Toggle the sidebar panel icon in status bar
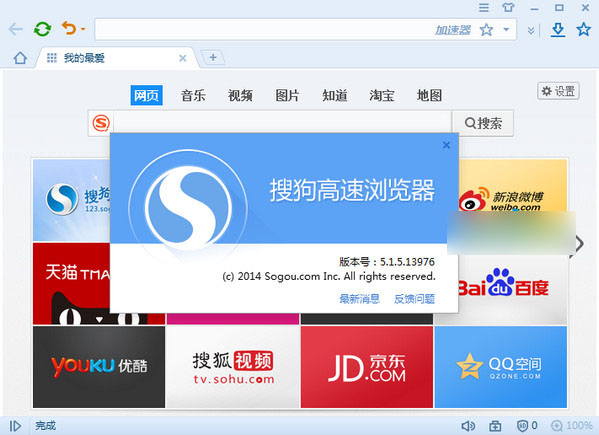The width and height of the screenshot is (599, 435). [15, 426]
